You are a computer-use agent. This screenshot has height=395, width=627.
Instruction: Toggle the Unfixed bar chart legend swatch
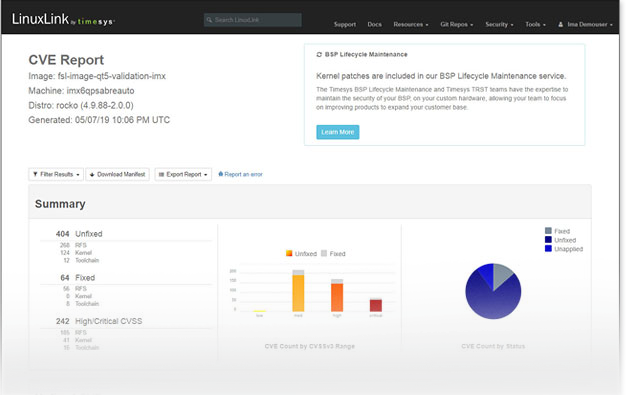click(x=289, y=253)
